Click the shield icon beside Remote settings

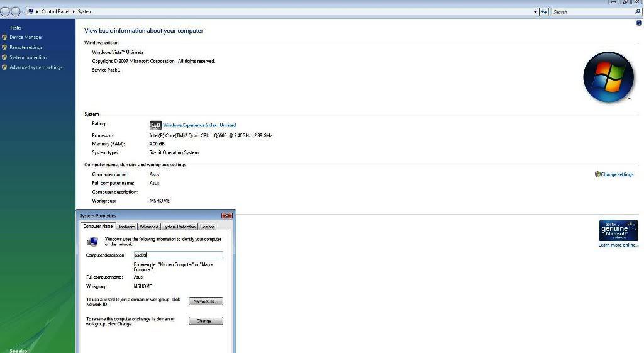[4, 47]
